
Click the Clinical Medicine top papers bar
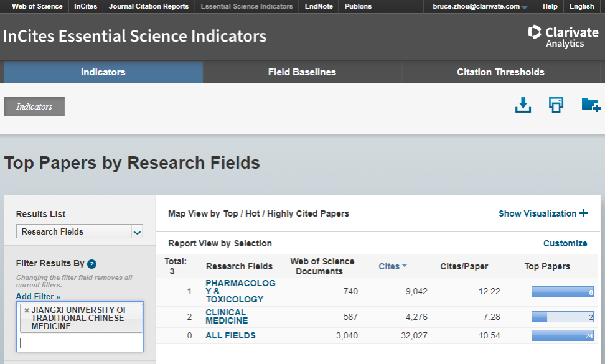[x=562, y=317]
